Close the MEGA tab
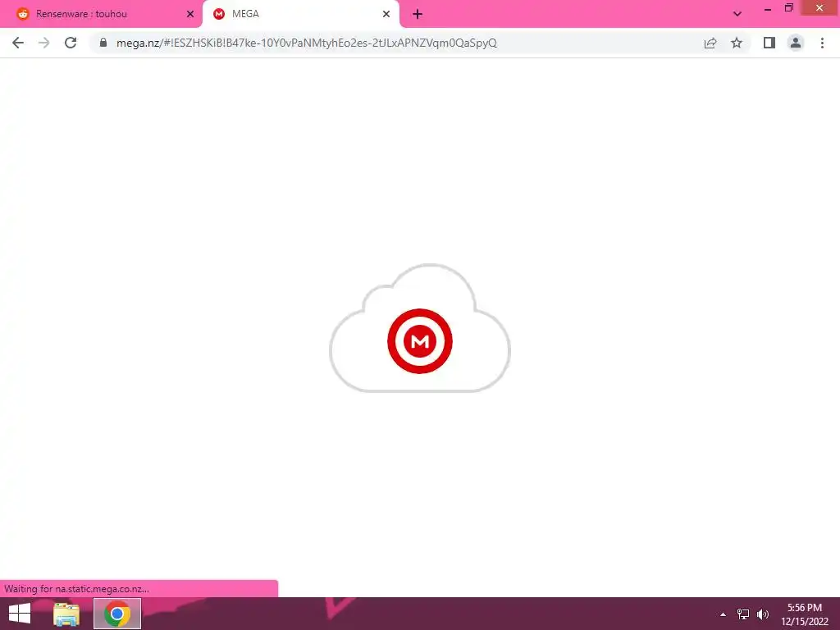The width and height of the screenshot is (840, 630). click(386, 15)
